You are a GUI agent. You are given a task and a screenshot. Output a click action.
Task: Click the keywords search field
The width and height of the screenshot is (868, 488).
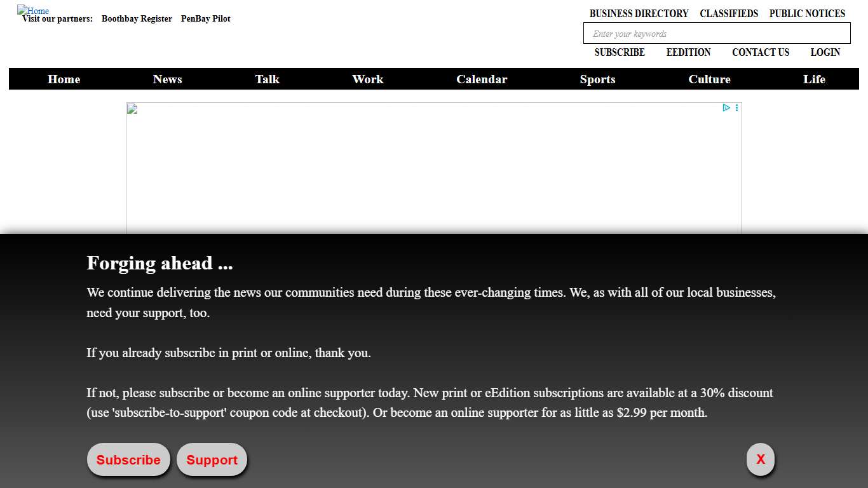(x=716, y=34)
